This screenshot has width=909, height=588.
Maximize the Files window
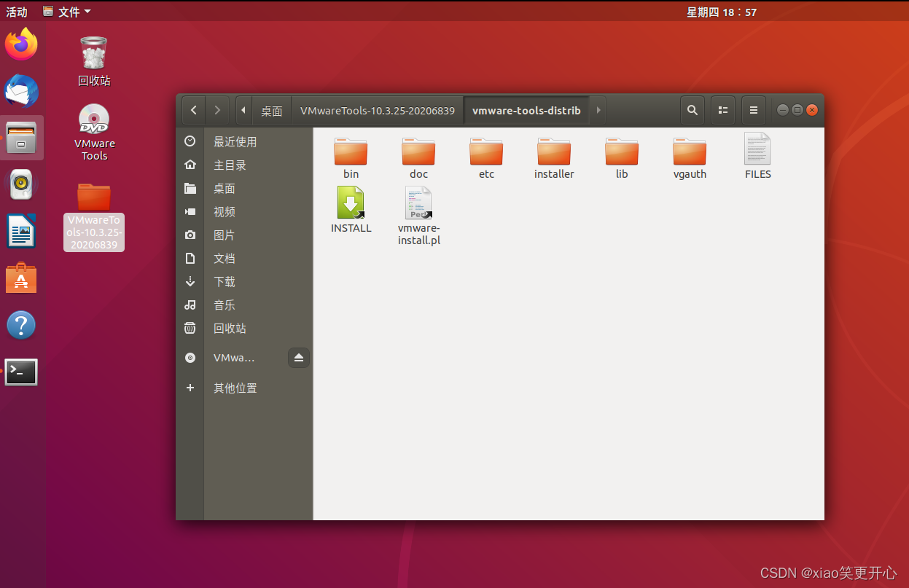tap(797, 110)
